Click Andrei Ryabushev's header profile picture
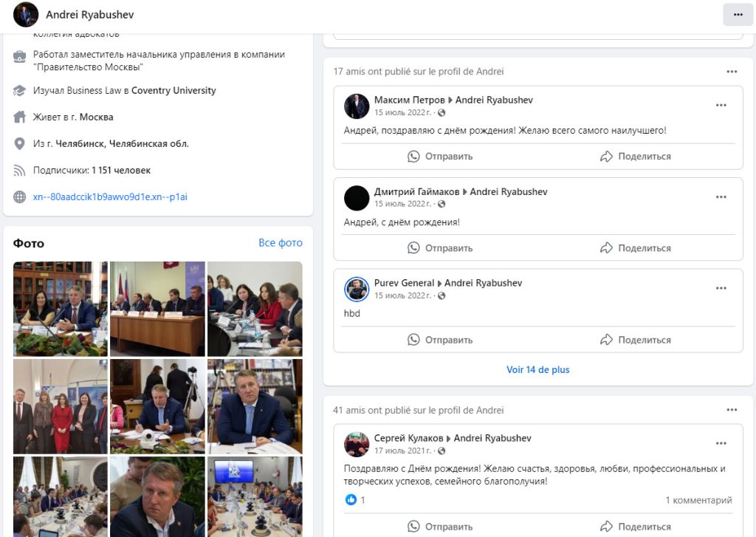The height and width of the screenshot is (537, 756). point(26,15)
